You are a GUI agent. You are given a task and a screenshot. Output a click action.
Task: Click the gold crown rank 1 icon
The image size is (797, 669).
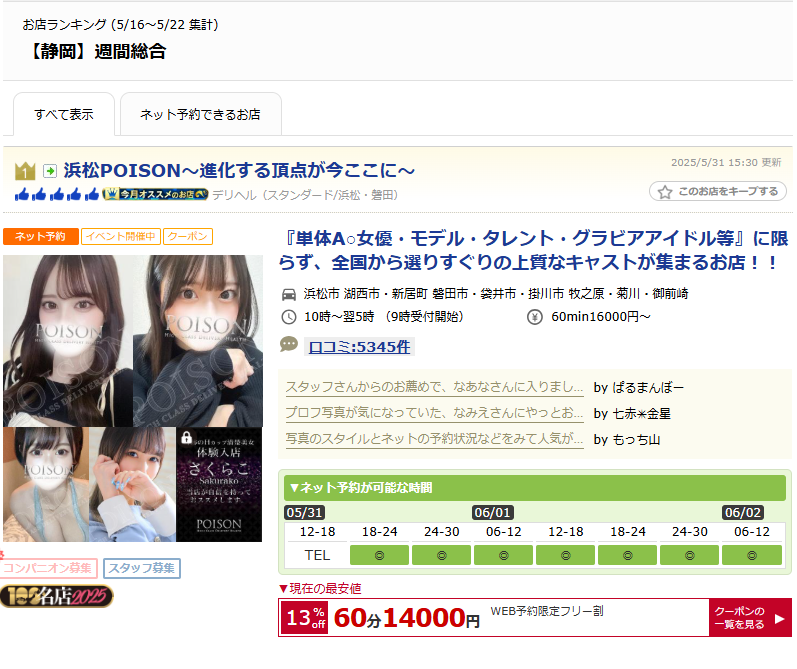point(25,171)
